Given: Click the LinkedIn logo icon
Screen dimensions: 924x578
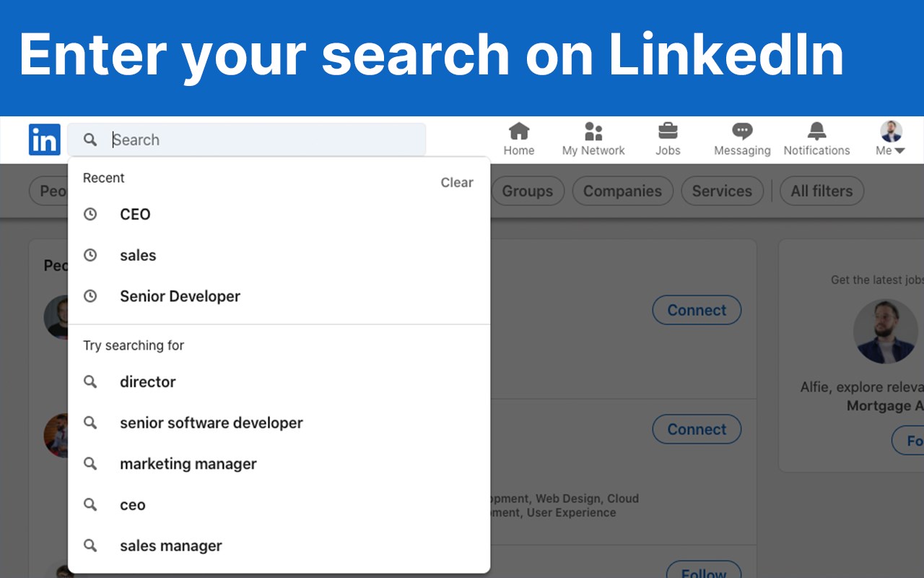Looking at the screenshot, I should [x=44, y=139].
